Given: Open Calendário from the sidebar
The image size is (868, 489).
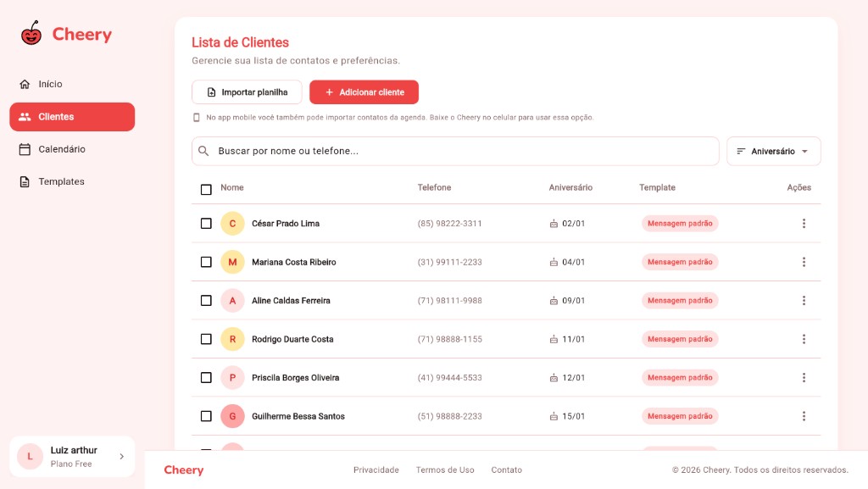Looking at the screenshot, I should coord(72,149).
